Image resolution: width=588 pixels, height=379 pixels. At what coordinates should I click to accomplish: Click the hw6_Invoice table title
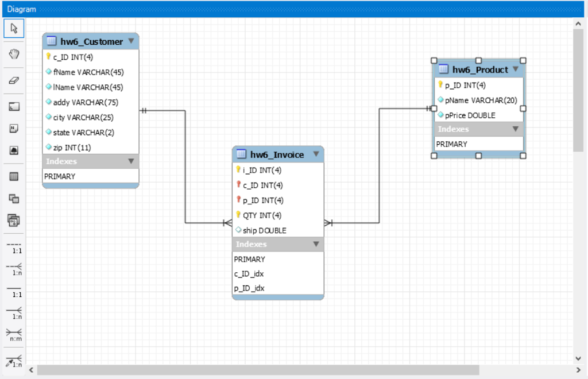pyautogui.click(x=277, y=155)
